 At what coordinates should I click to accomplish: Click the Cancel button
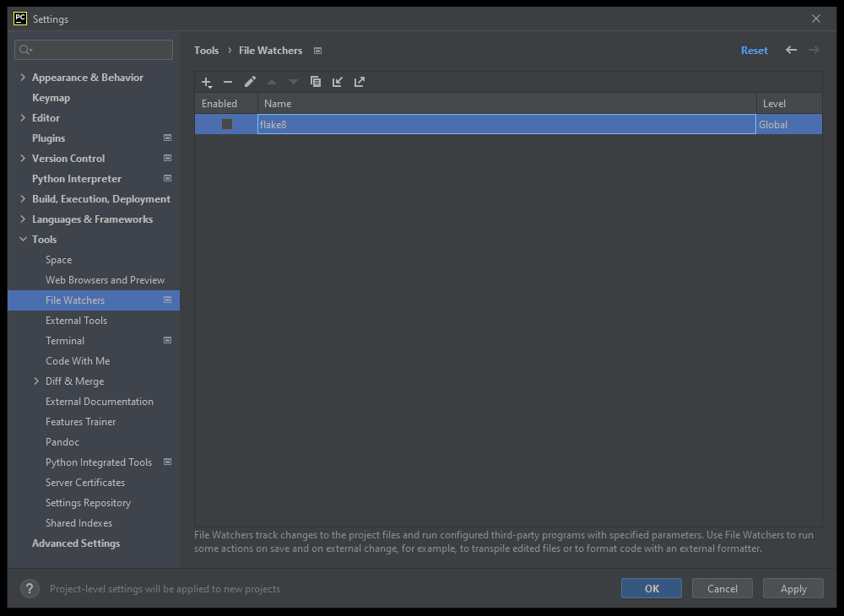tap(722, 589)
